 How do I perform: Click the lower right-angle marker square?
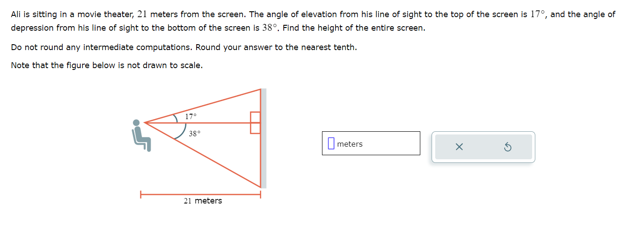[x=255, y=128]
